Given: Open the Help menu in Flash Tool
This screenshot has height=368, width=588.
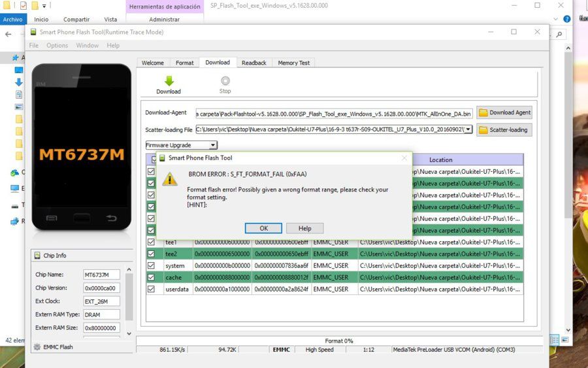Looking at the screenshot, I should pos(113,45).
